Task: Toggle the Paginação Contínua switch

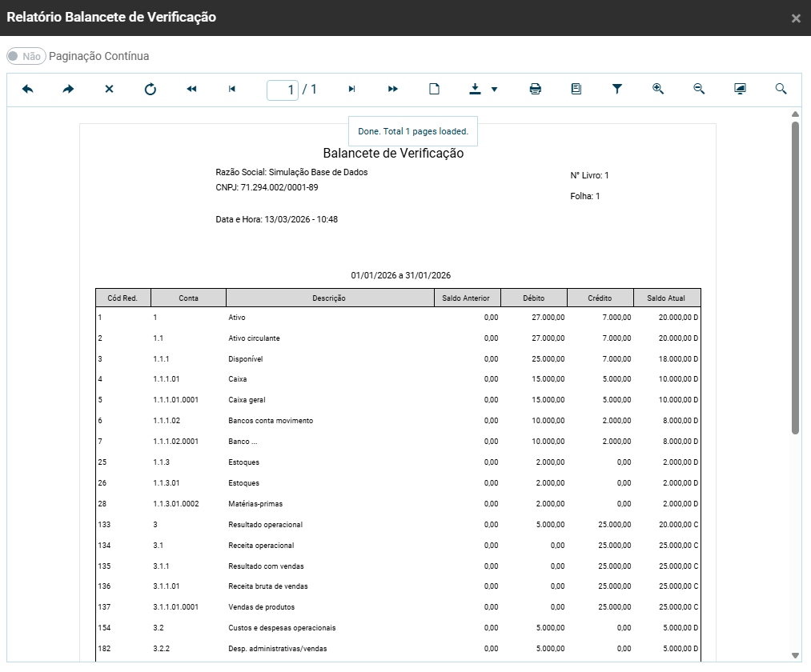Action: (x=26, y=57)
